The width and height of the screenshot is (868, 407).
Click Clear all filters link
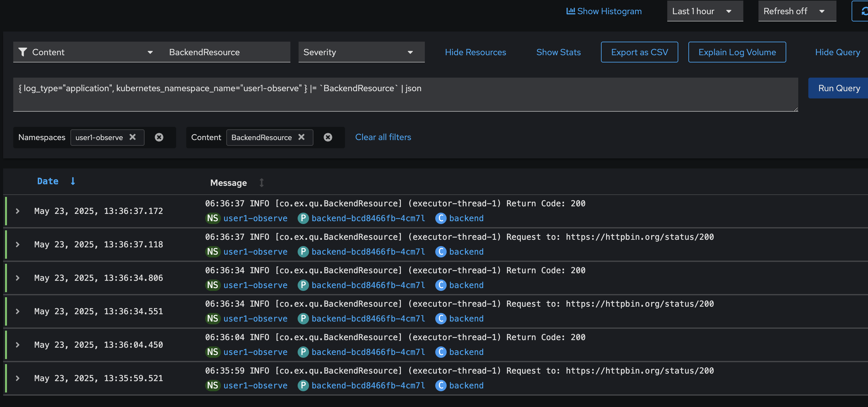(x=383, y=137)
